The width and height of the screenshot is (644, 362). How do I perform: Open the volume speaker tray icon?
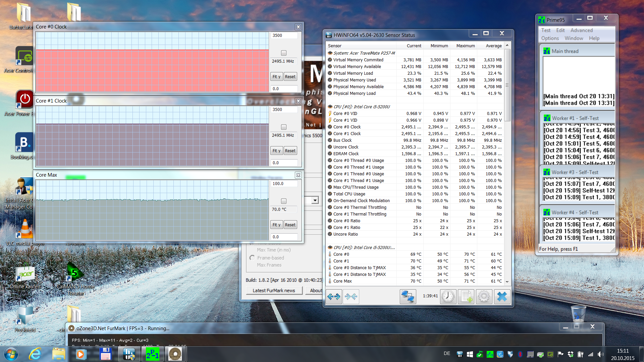[600, 354]
